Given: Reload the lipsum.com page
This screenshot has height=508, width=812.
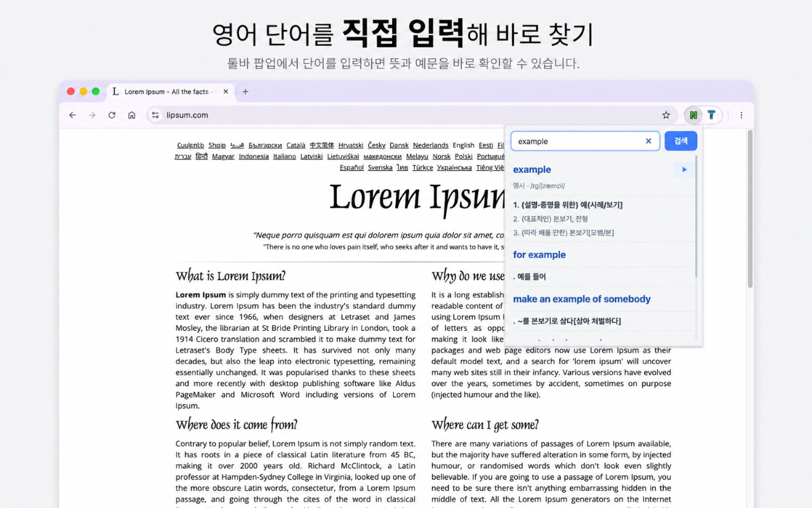Looking at the screenshot, I should pyautogui.click(x=112, y=115).
